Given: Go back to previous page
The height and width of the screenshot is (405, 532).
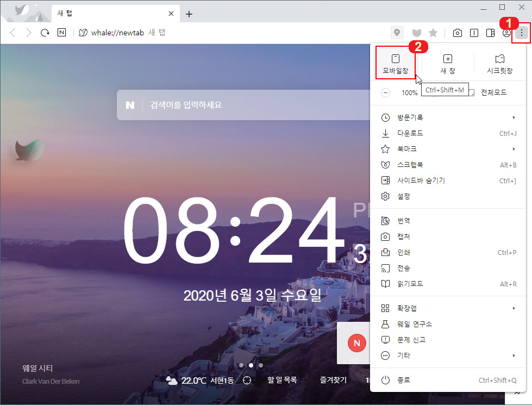Looking at the screenshot, I should click(13, 33).
